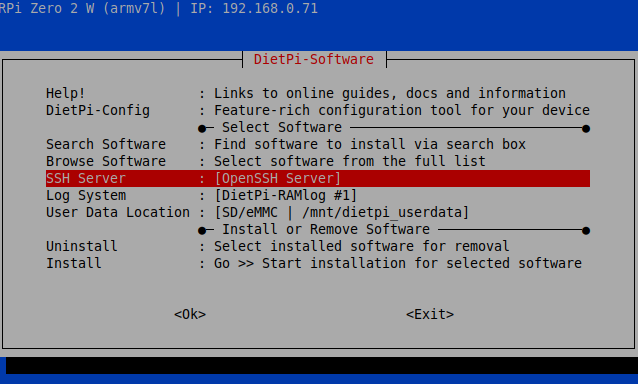
Task: Select the Install menu entry
Action: [318, 264]
